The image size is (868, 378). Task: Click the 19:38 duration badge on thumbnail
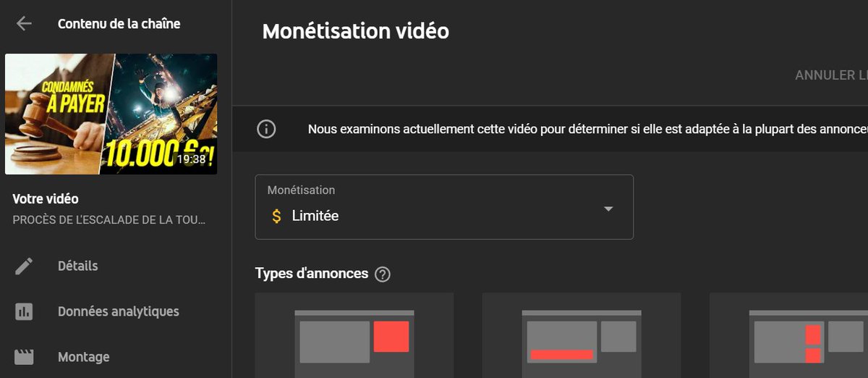click(x=192, y=159)
